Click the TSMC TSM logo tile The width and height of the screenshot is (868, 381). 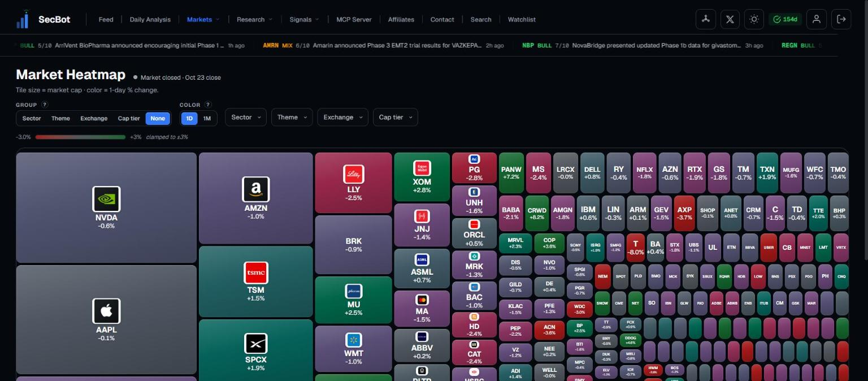[x=256, y=273]
